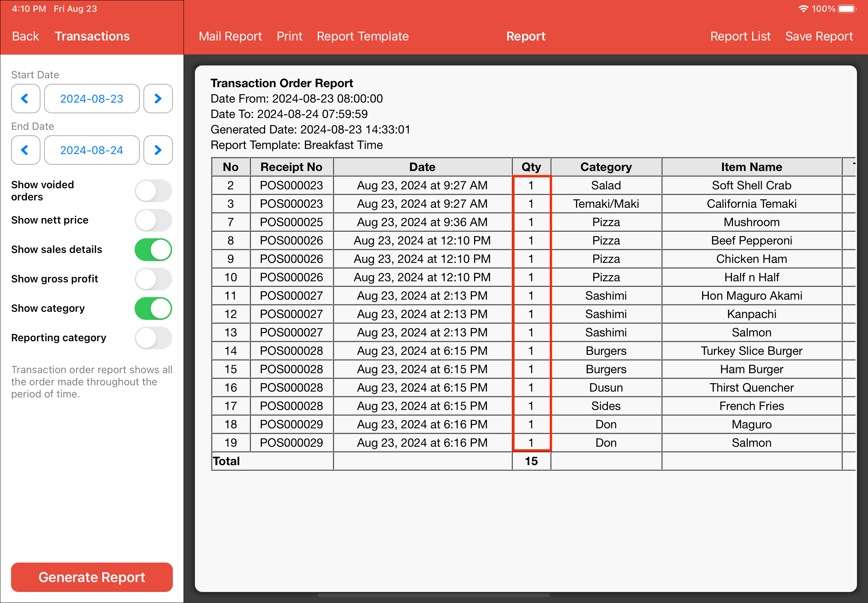Tap the battery indicator icon
868x603 pixels.
click(847, 9)
